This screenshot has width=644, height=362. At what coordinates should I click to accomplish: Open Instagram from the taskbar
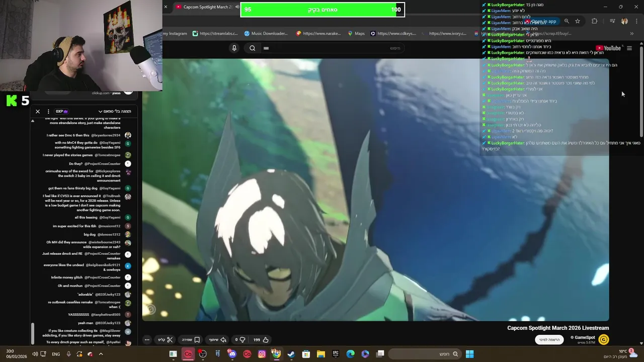pos(262,354)
